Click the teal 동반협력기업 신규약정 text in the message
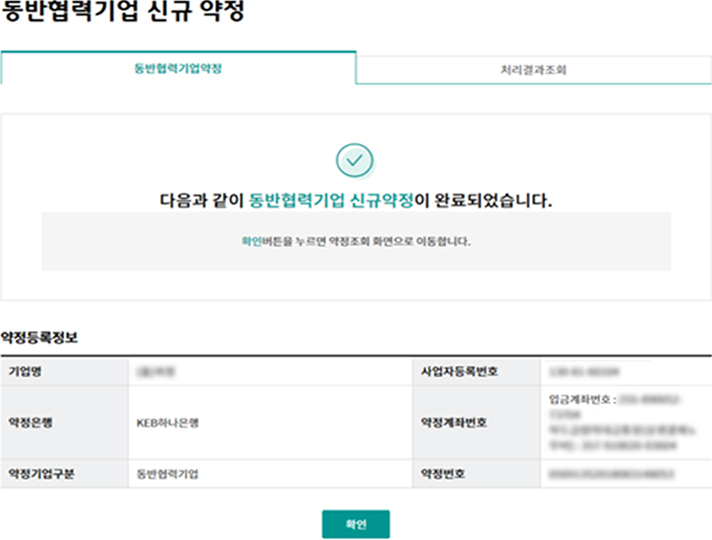 click(330, 200)
